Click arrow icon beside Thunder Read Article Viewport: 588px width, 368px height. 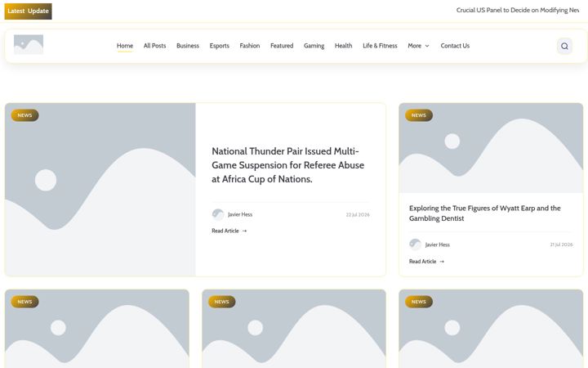pos(244,231)
